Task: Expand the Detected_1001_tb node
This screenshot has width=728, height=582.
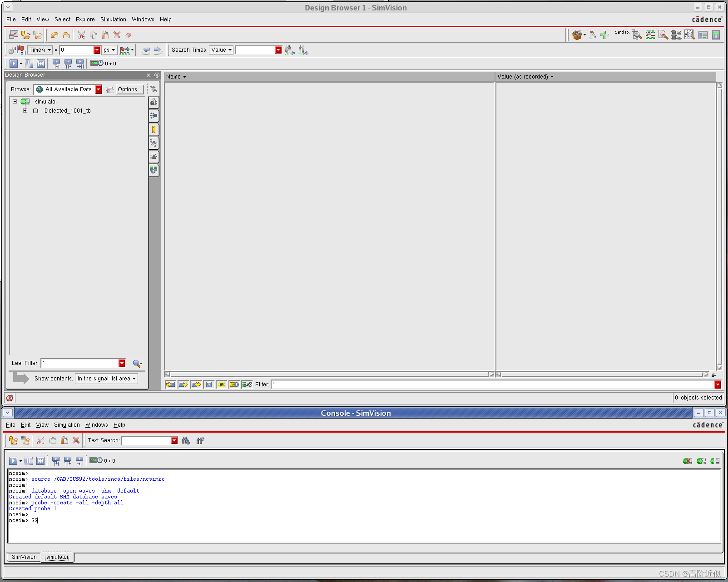Action: click(x=25, y=111)
